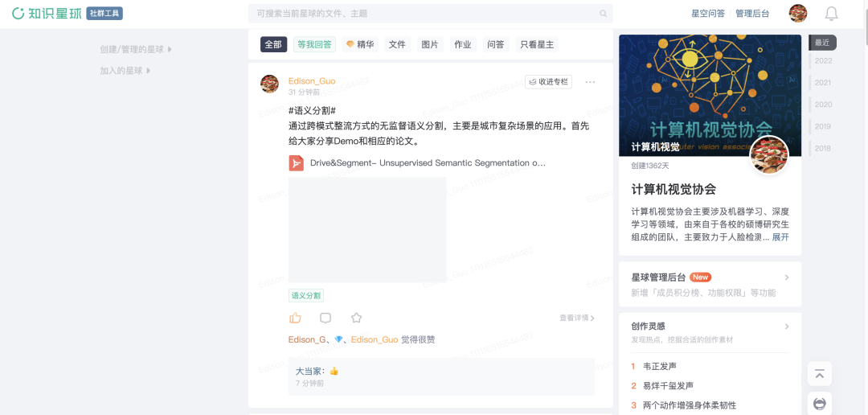Open 创作灵感 heading
This screenshot has width=868, height=415.
[649, 327]
